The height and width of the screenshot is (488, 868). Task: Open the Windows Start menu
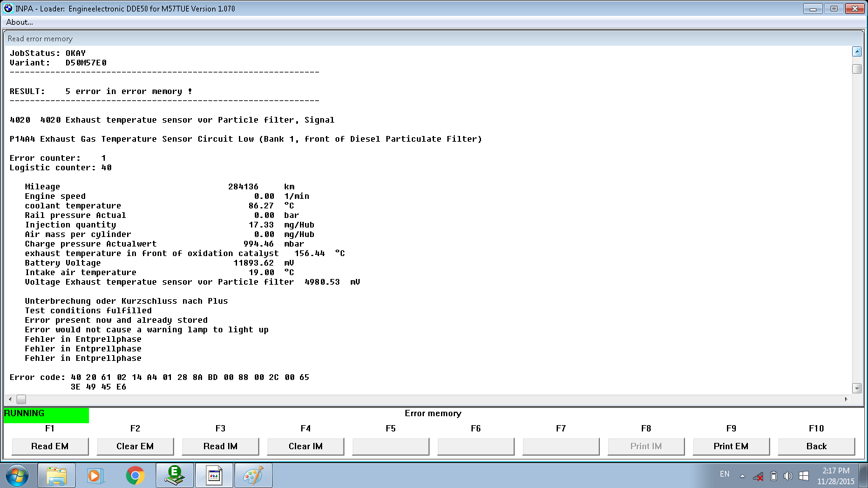[17, 475]
